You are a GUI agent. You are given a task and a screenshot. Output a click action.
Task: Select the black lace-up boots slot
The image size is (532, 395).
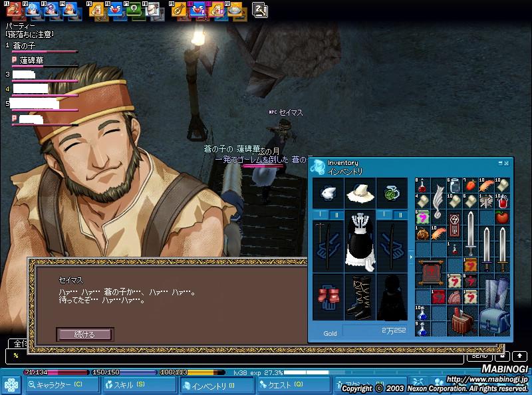point(360,297)
